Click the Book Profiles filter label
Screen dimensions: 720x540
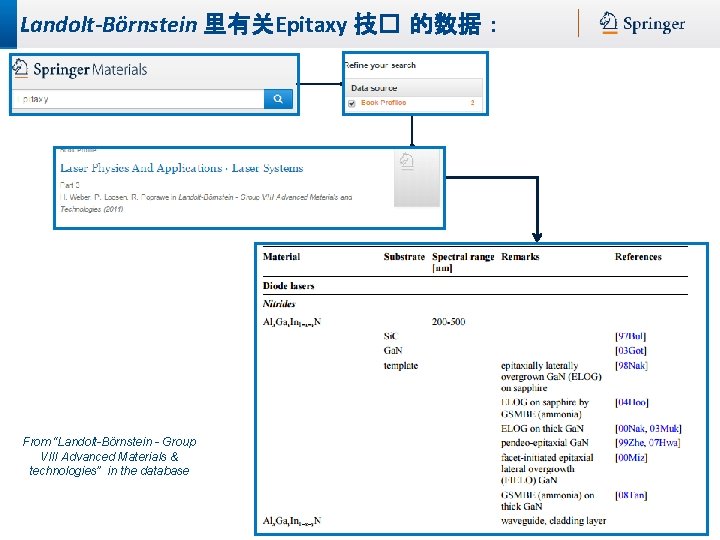click(x=383, y=102)
